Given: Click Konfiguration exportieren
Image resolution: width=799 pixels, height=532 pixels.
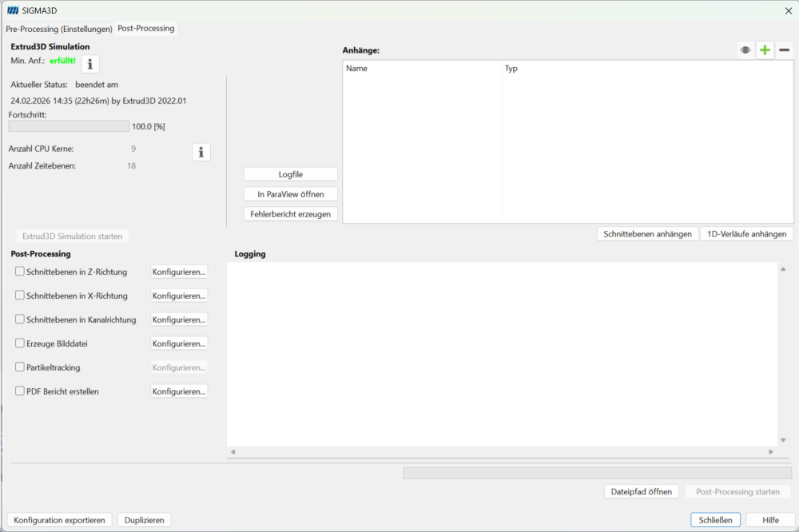Looking at the screenshot, I should click(60, 520).
